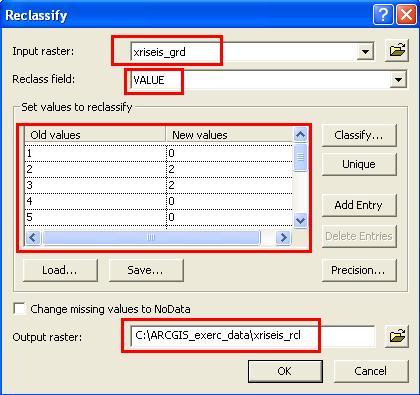Open the Help question mark button
Viewport: 420px width, 395px height.
click(383, 15)
